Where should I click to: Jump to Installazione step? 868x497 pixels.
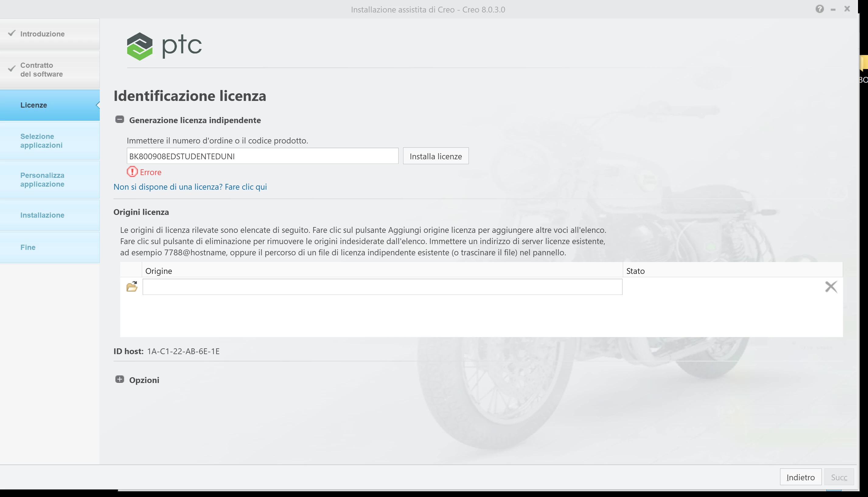pyautogui.click(x=42, y=215)
